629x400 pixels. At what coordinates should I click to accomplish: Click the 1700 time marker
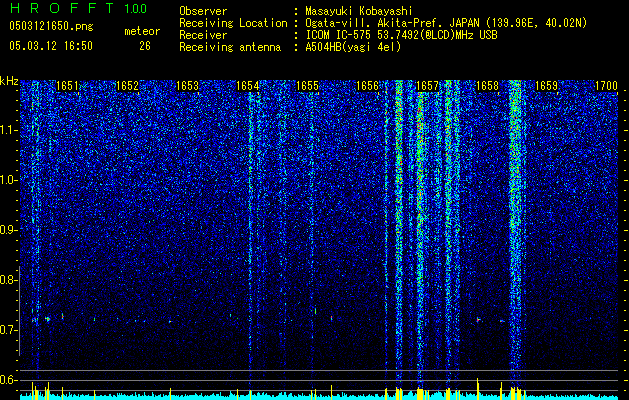click(x=607, y=86)
